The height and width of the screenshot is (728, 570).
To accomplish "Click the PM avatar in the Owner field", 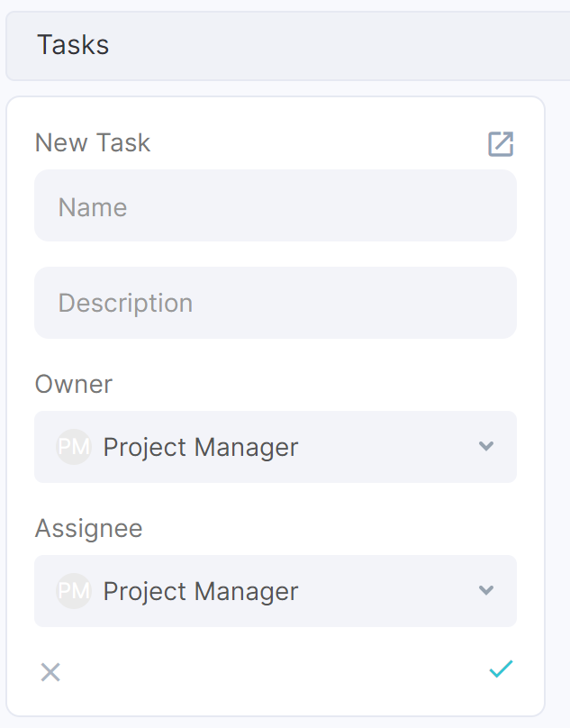I will 73,447.
